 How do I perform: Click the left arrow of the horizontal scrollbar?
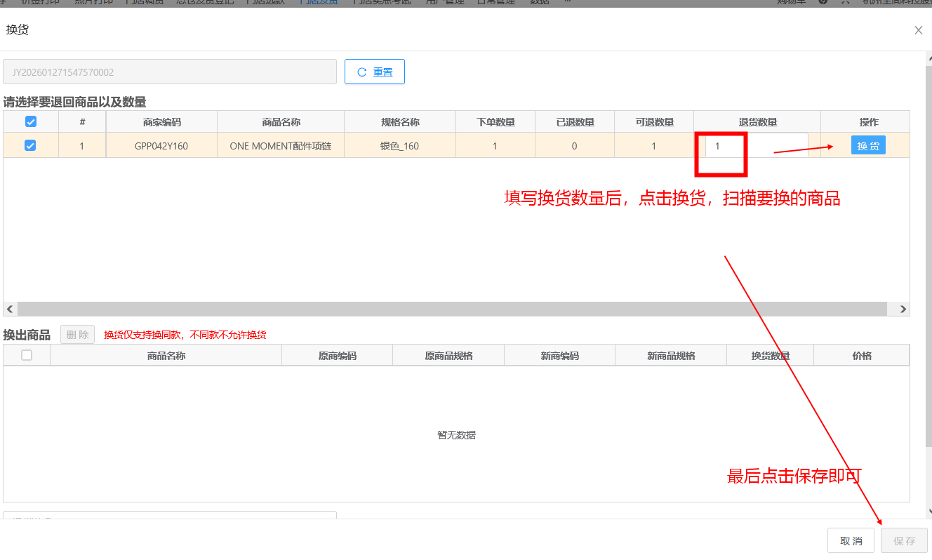(x=10, y=309)
